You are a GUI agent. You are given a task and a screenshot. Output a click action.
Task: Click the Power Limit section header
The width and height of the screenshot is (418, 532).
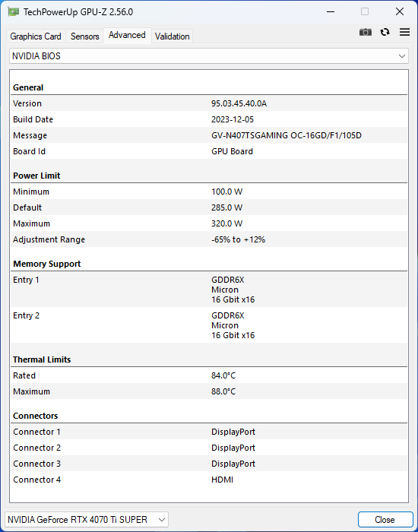(x=36, y=176)
